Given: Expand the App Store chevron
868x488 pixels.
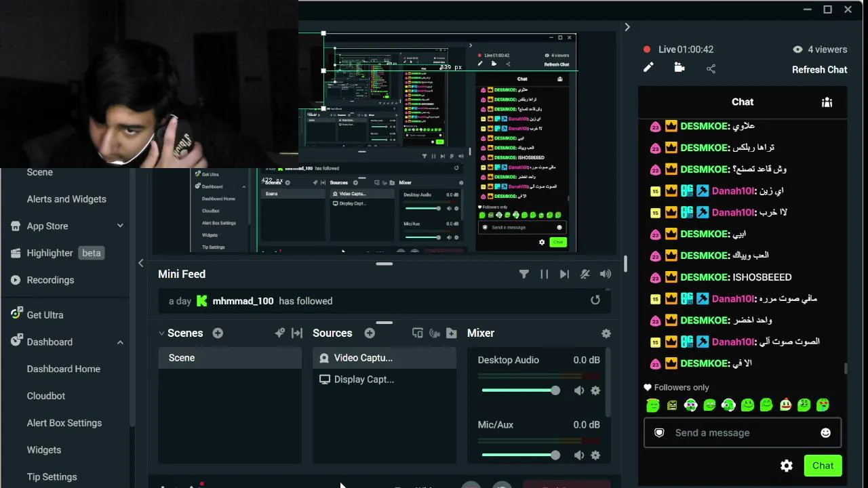Looking at the screenshot, I should 120,226.
